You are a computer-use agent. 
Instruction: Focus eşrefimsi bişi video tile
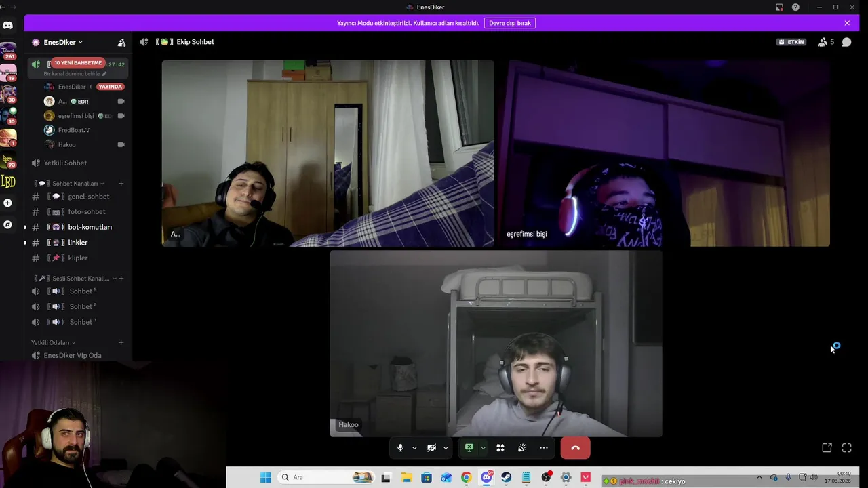point(664,153)
